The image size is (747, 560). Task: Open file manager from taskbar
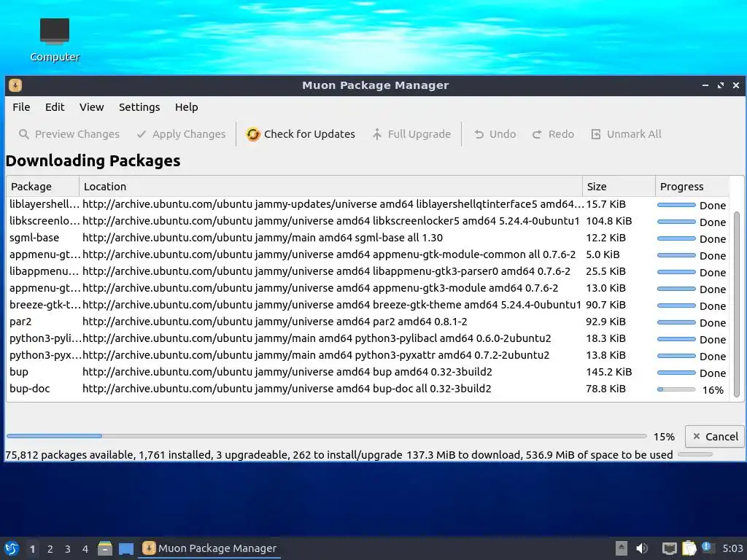(x=105, y=548)
